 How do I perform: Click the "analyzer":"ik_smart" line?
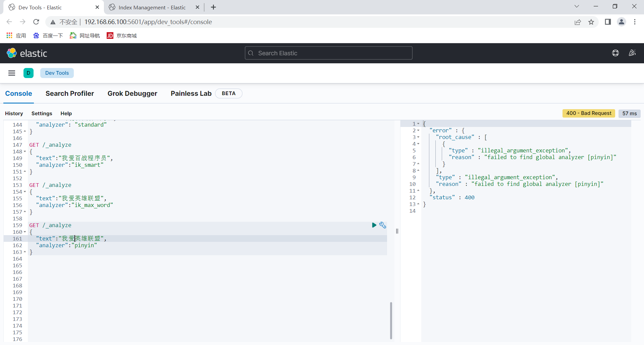pos(70,165)
